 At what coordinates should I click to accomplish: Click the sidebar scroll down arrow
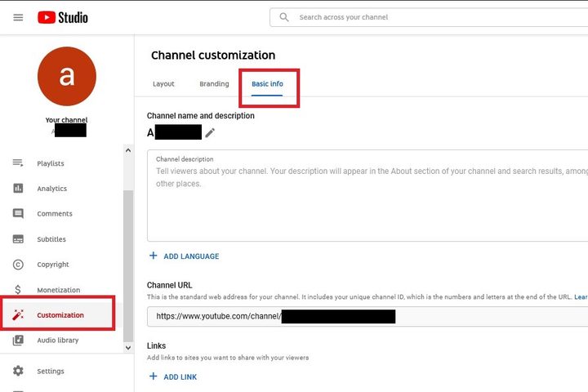128,347
